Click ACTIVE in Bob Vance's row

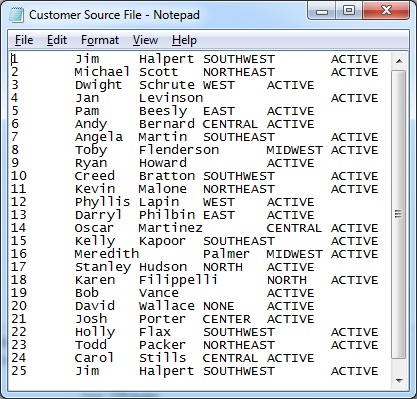(x=291, y=293)
